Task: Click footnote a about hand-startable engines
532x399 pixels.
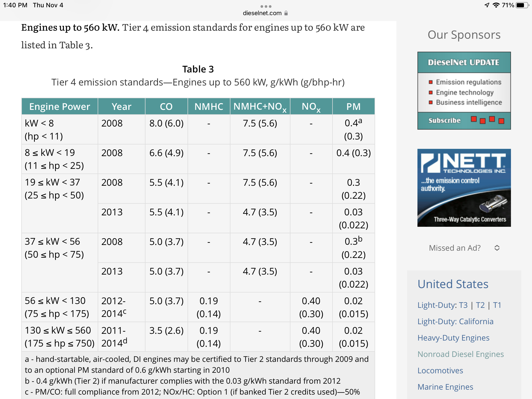Action: point(197,364)
